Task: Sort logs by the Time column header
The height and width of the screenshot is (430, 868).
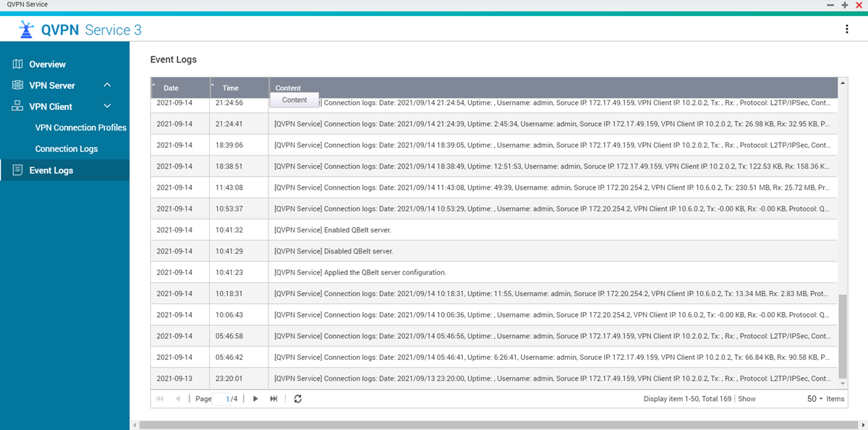Action: [239, 88]
